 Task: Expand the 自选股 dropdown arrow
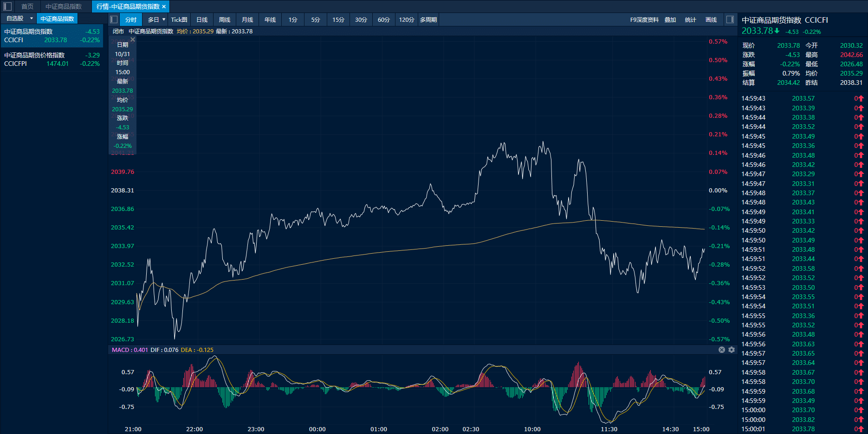point(32,19)
